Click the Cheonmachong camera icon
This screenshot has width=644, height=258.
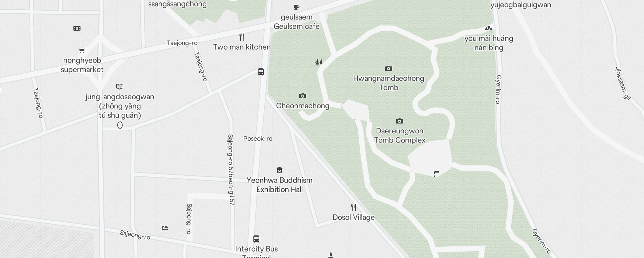302,96
